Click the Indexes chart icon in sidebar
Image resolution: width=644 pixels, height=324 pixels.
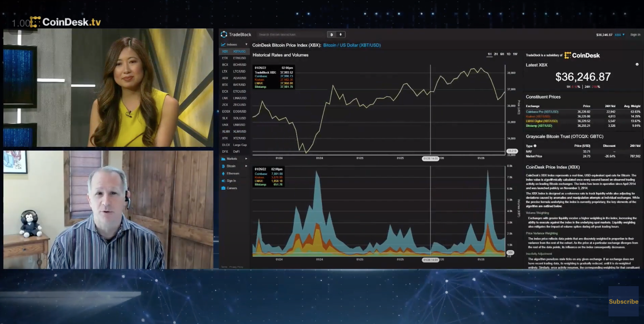pos(223,45)
